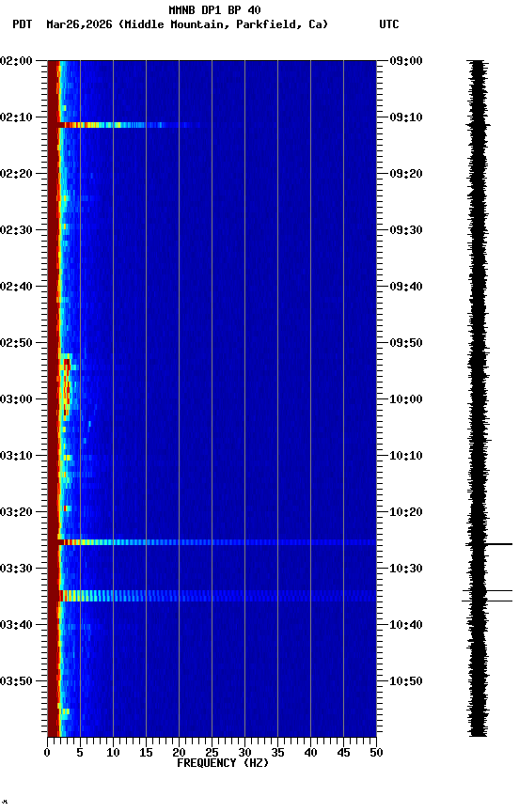The height and width of the screenshot is (812, 519).
Task: Click the '02:40' PDT time label
Action: (16, 287)
